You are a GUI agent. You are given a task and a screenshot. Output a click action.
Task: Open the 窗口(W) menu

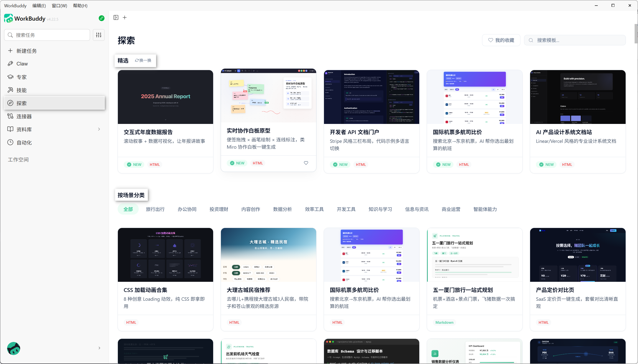coord(59,6)
